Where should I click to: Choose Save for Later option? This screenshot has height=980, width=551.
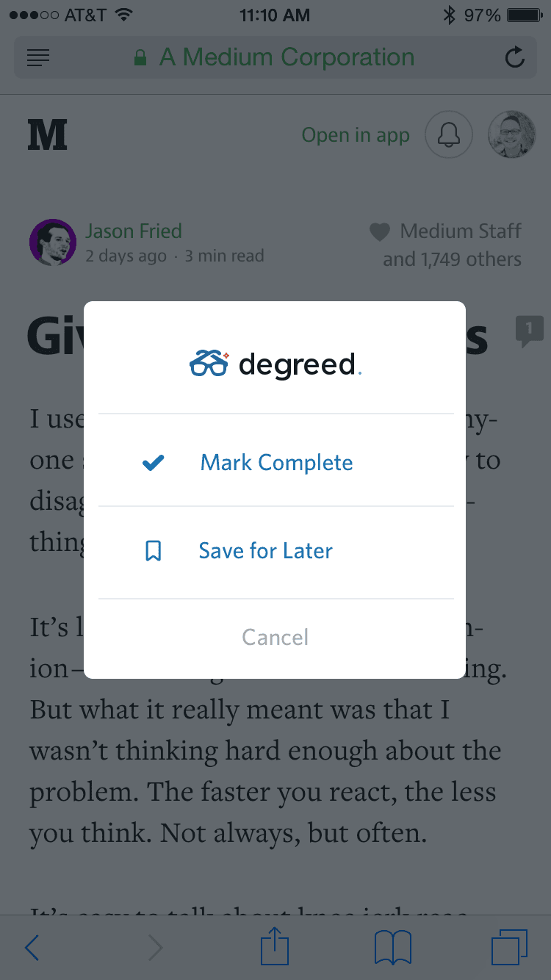[x=276, y=551]
